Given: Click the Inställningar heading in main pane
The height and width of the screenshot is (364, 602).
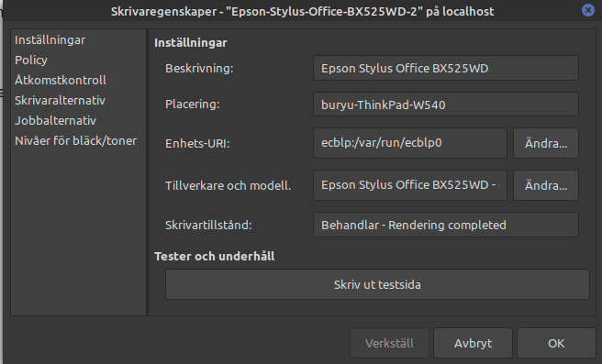Looking at the screenshot, I should click(x=191, y=42).
